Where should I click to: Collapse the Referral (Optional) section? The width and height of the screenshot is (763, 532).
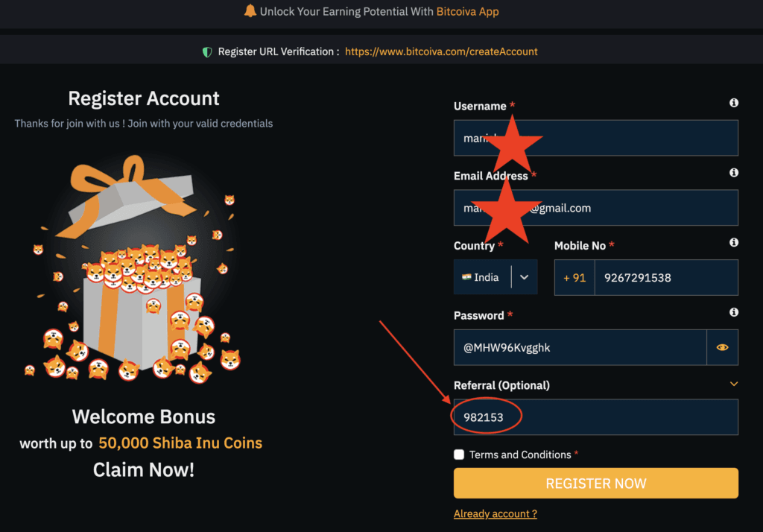[x=732, y=384]
